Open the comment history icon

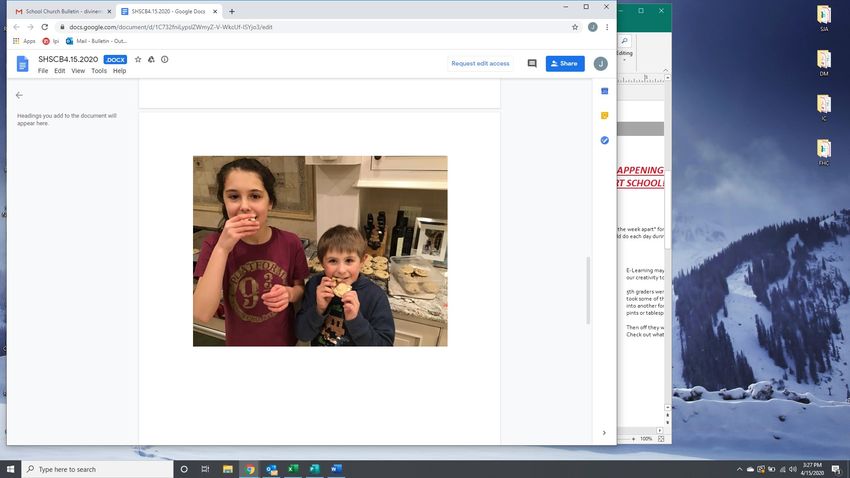(x=532, y=63)
